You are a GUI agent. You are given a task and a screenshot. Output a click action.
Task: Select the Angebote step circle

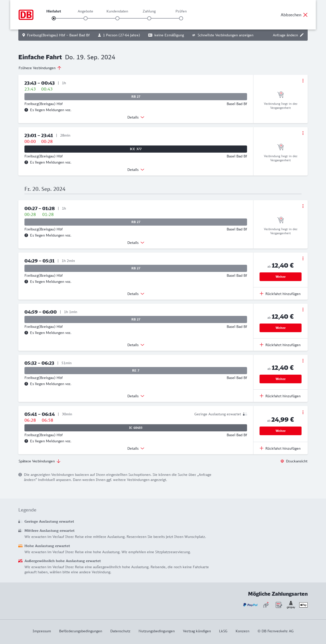(x=86, y=18)
